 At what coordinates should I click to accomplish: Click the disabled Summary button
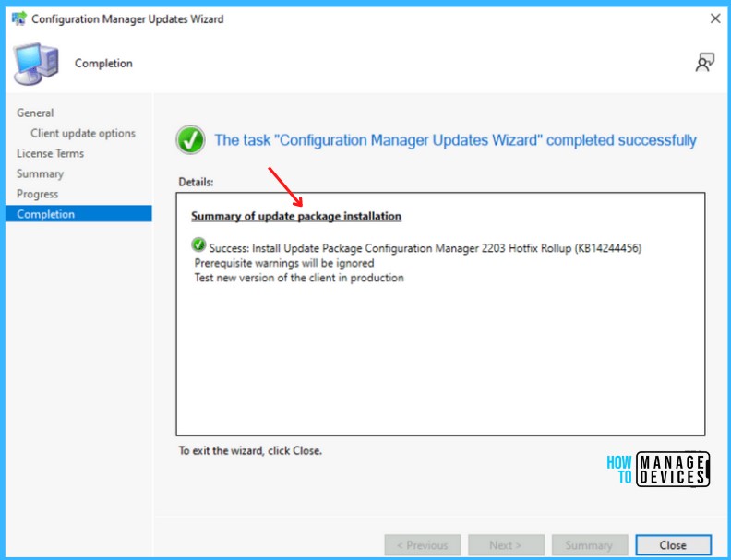point(589,544)
